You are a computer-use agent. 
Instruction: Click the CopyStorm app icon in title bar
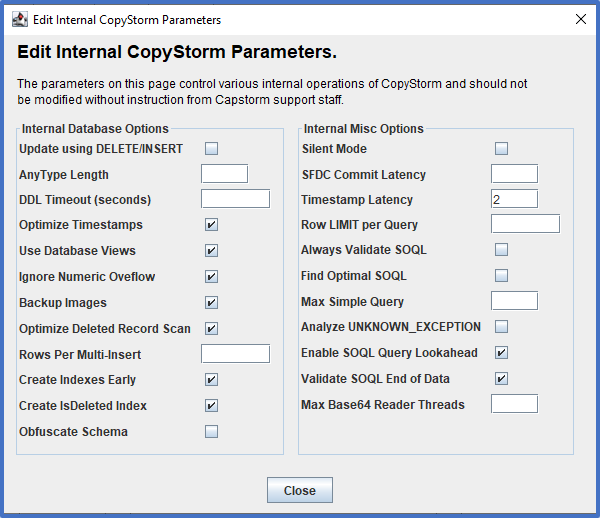tap(20, 19)
